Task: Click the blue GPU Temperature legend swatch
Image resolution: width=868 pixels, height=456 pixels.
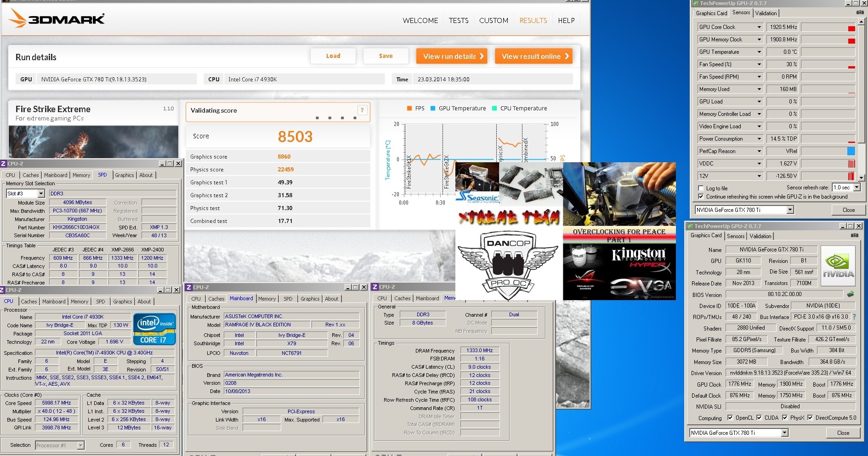Action: (433, 108)
